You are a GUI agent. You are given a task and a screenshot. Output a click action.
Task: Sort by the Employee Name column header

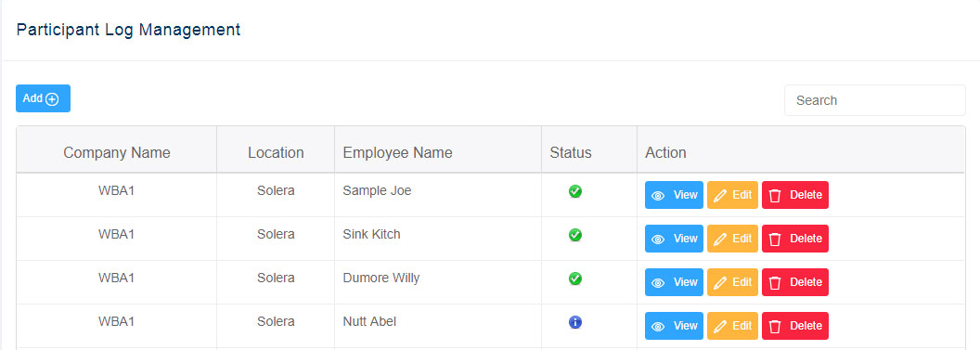(397, 152)
